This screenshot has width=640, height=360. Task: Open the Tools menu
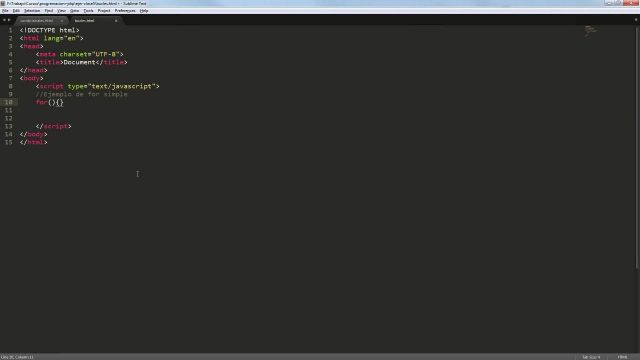88,11
